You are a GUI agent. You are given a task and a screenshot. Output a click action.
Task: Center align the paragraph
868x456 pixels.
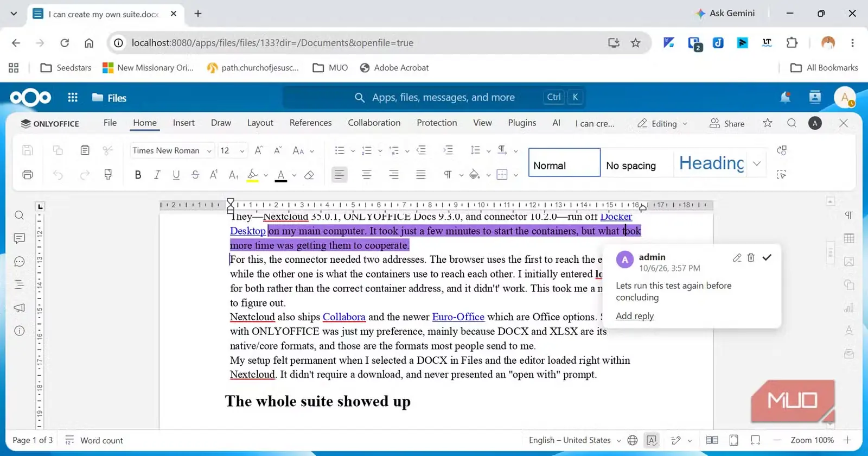tap(367, 175)
